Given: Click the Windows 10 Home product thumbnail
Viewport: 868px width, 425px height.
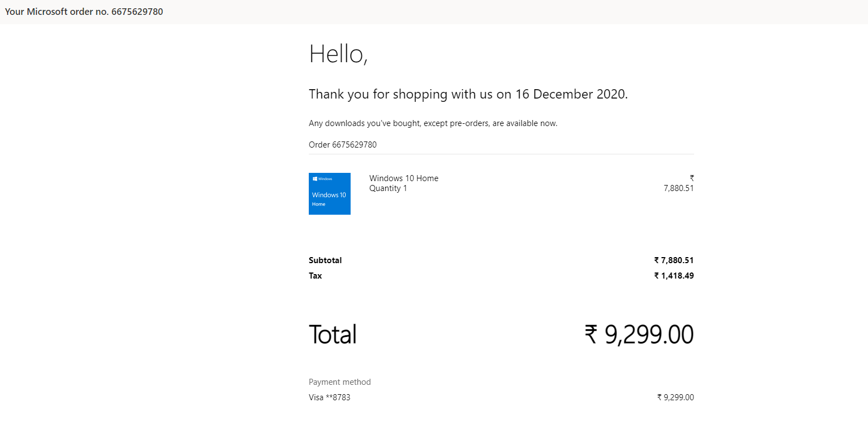Looking at the screenshot, I should pyautogui.click(x=330, y=194).
